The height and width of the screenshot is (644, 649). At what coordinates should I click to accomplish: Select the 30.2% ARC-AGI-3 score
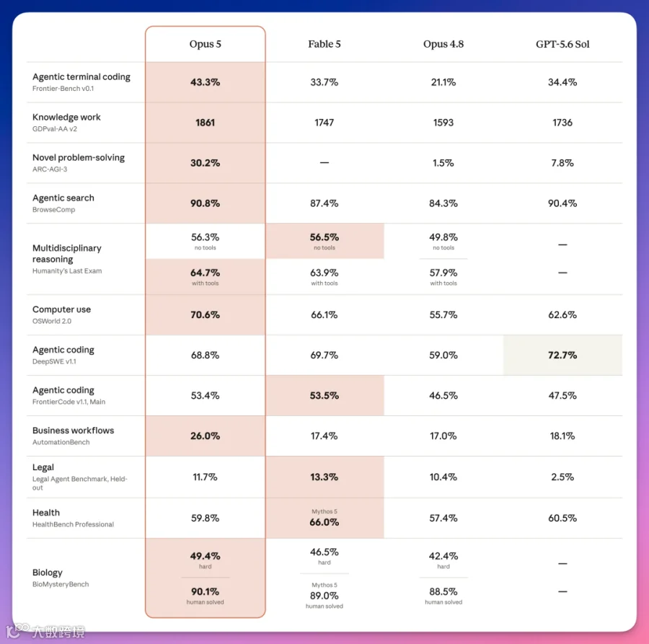[206, 163]
